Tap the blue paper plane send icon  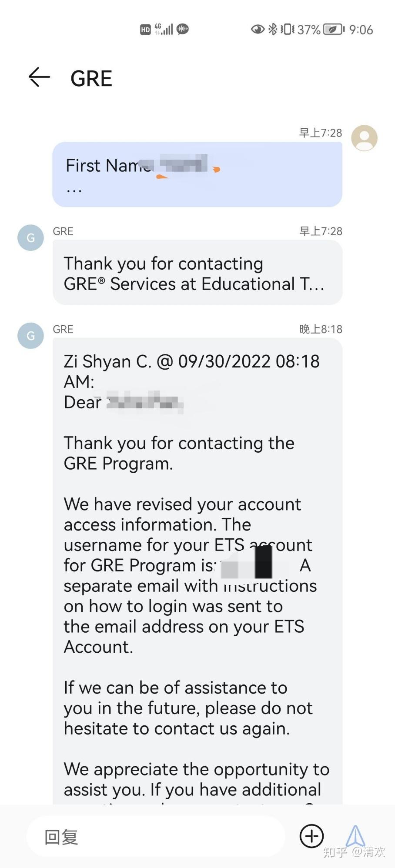pos(356,835)
